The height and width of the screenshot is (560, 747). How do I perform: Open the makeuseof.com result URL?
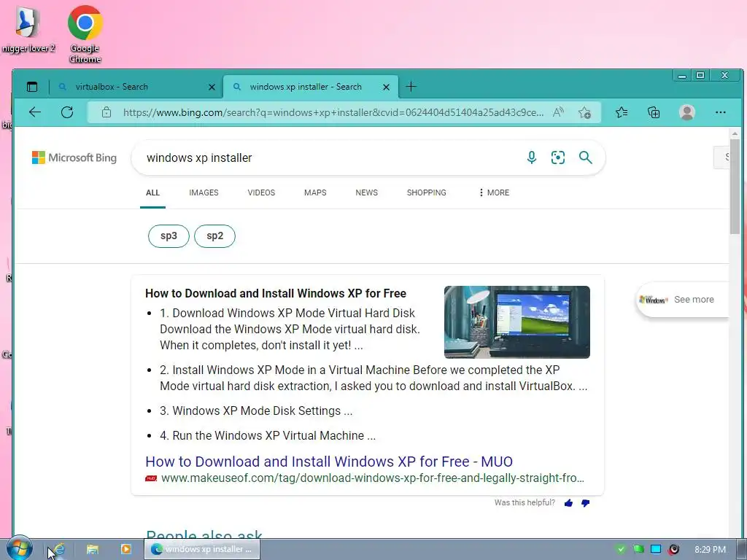pos(373,478)
